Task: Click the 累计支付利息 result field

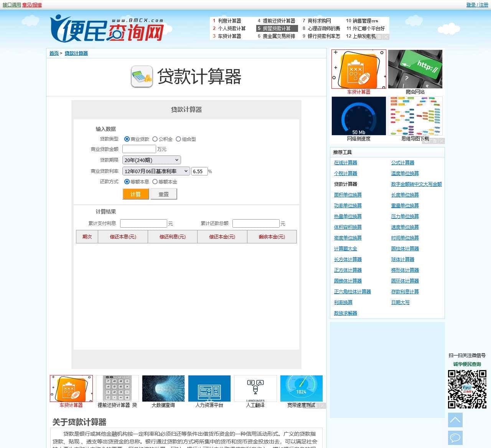Action: [x=143, y=223]
